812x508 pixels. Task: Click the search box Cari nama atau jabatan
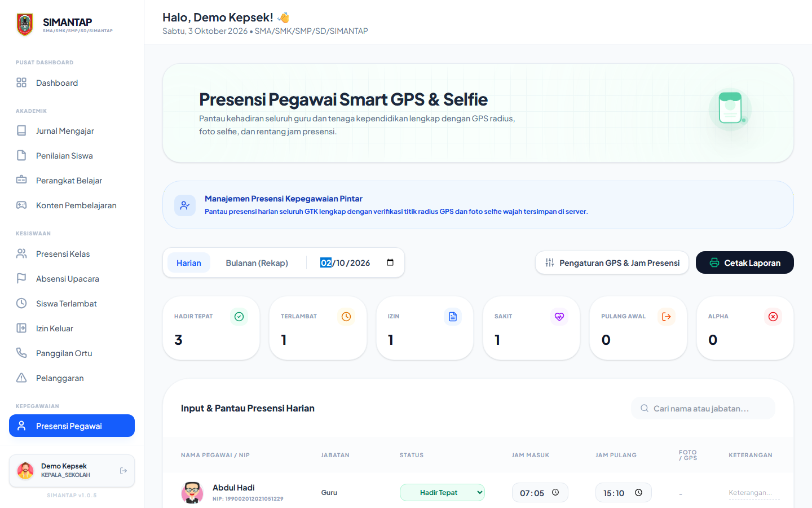point(703,409)
